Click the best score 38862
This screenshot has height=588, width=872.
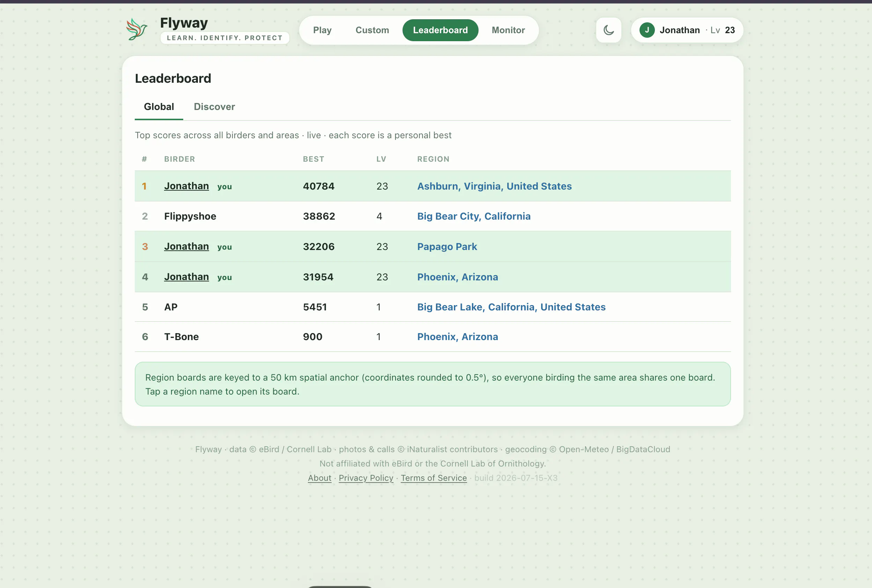tap(319, 216)
